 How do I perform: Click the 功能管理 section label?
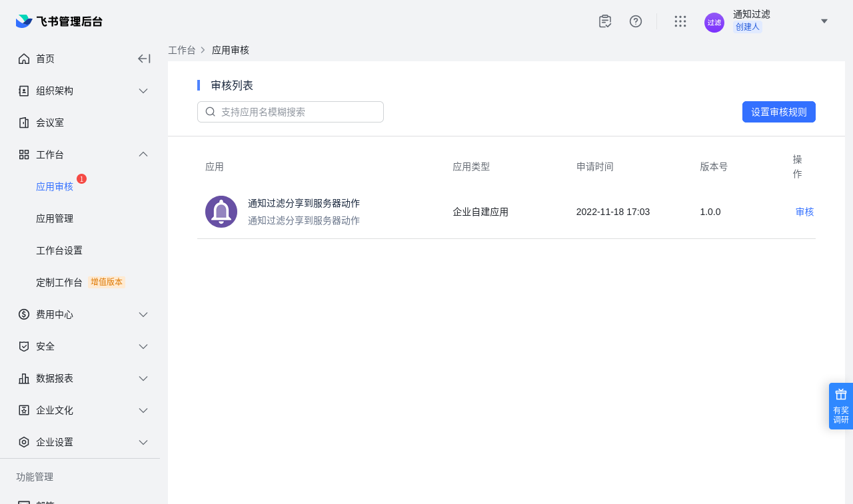(35, 477)
